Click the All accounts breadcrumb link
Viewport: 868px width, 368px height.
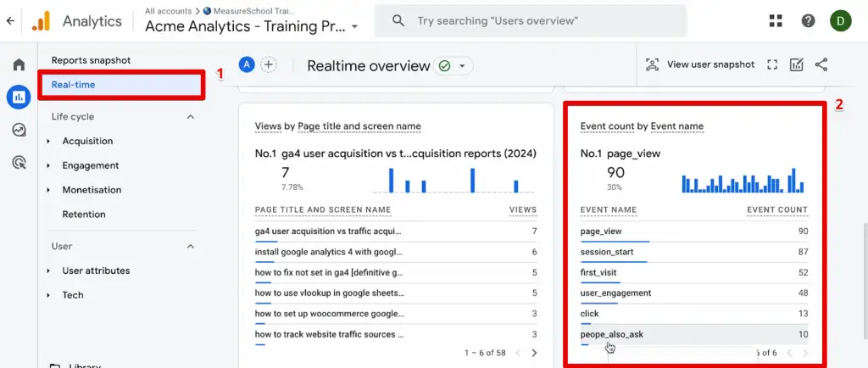(x=169, y=11)
